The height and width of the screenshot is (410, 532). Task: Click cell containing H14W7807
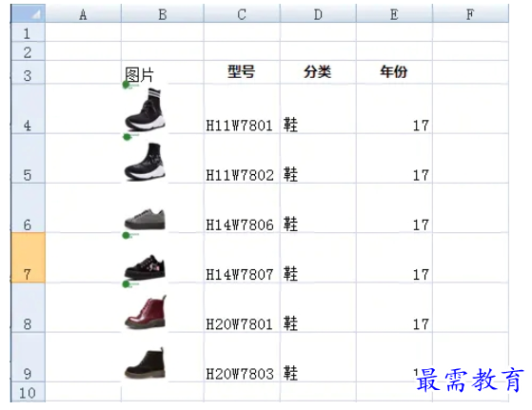[242, 258]
